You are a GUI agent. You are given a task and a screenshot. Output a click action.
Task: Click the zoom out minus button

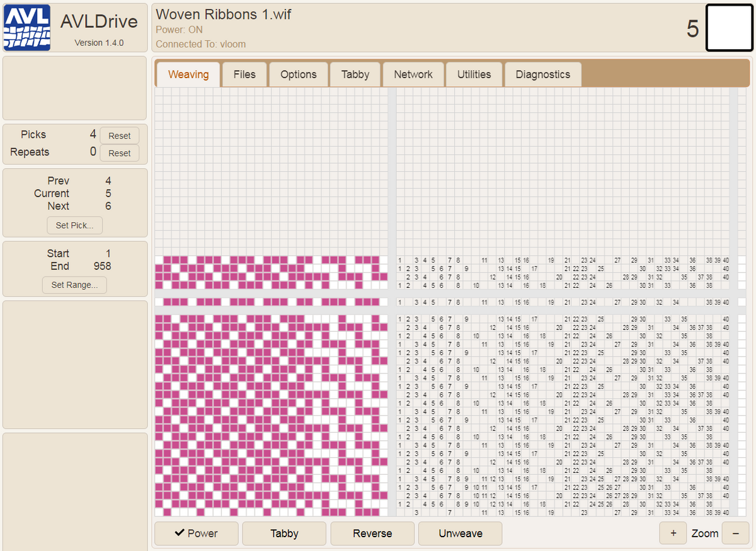pyautogui.click(x=735, y=533)
